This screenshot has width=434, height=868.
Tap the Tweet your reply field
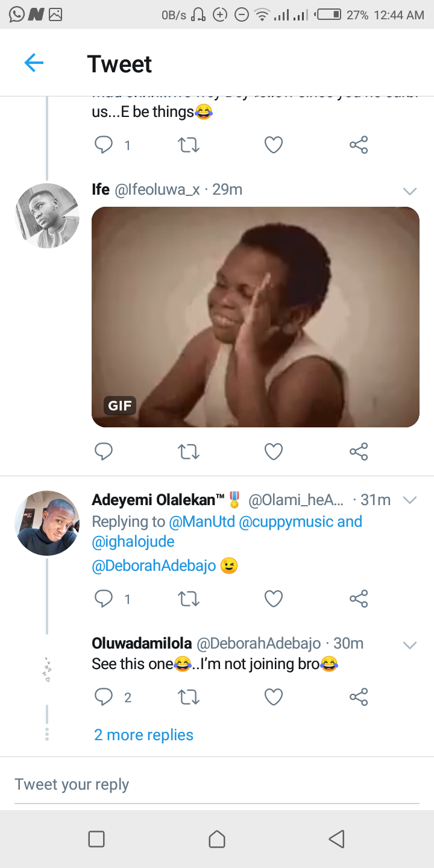(x=217, y=784)
